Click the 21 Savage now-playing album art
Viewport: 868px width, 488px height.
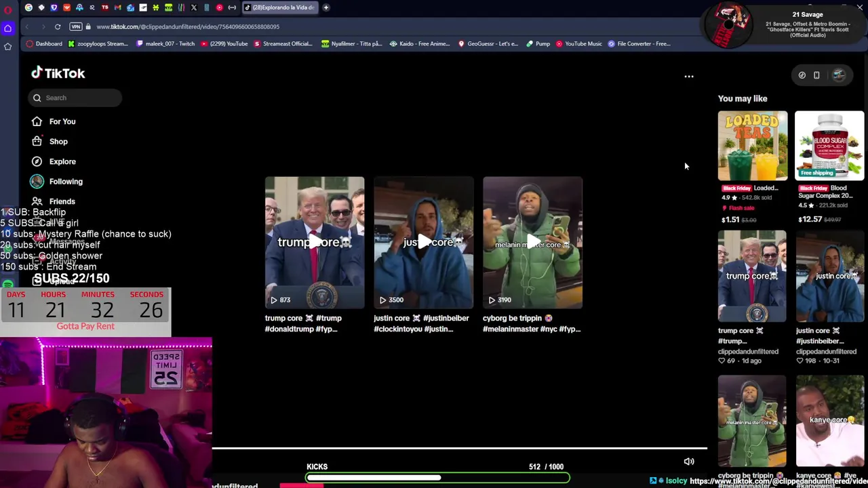pyautogui.click(x=728, y=25)
